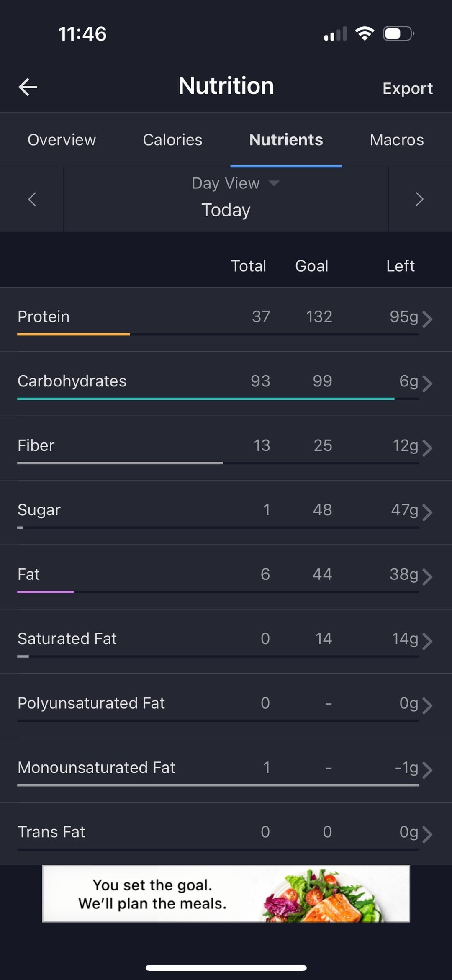Tap the Export button
Viewport: 452px width, 980px height.
point(408,88)
